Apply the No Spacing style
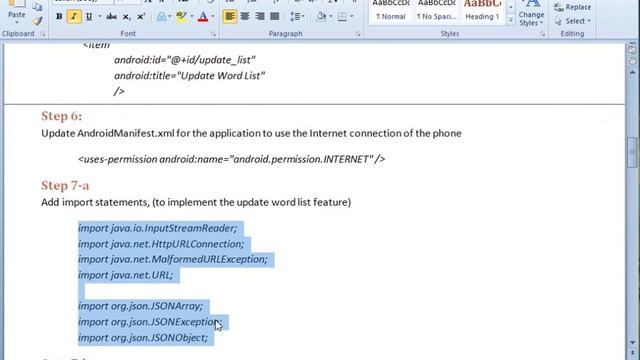The image size is (640, 360). (x=436, y=11)
